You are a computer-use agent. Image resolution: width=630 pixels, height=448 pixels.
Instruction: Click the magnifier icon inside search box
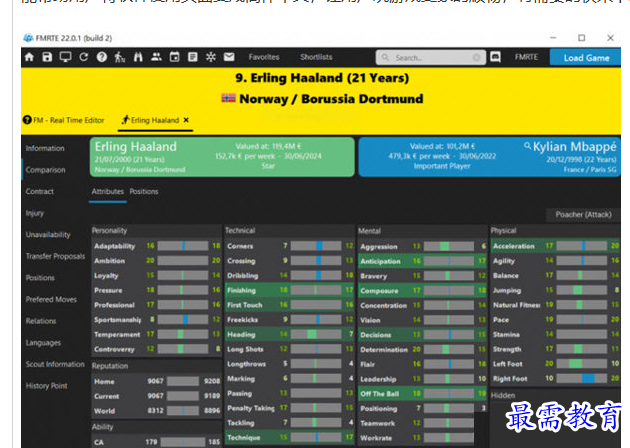pos(385,57)
